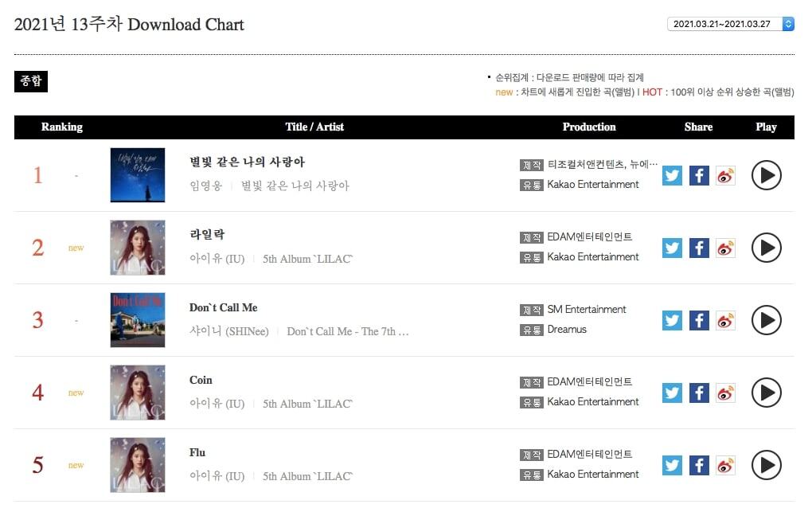Share rank 4 Coin on Twitter
The image size is (812, 508).
673,393
